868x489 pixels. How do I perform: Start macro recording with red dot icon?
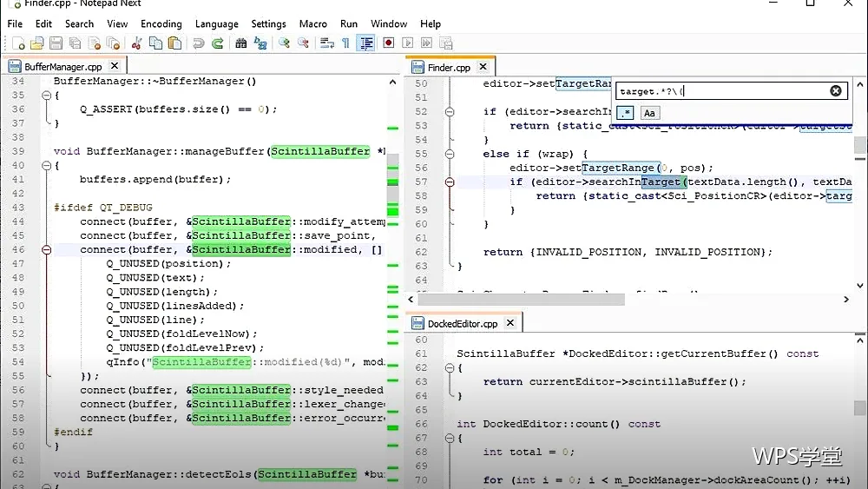[389, 43]
